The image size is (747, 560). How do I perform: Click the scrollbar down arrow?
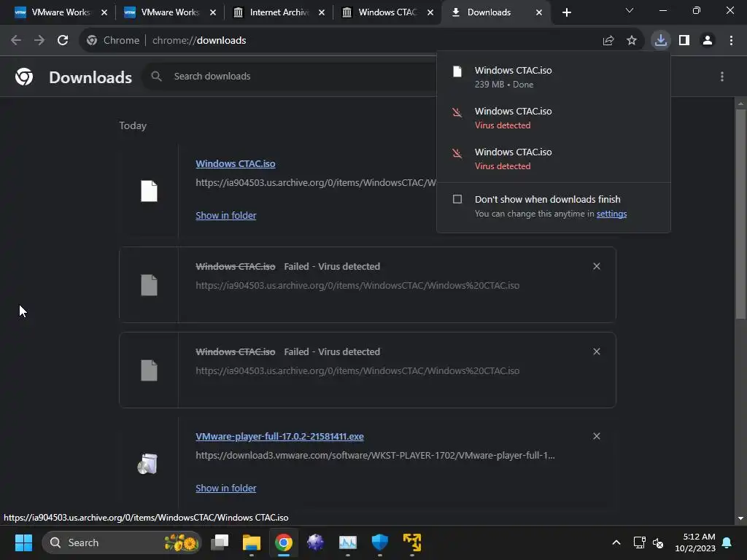(x=740, y=518)
